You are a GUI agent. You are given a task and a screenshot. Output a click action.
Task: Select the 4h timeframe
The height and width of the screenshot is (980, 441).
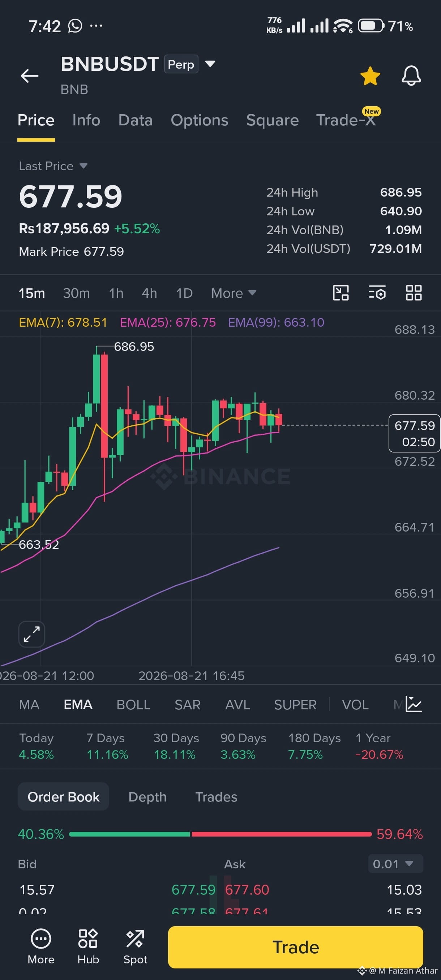coord(149,293)
